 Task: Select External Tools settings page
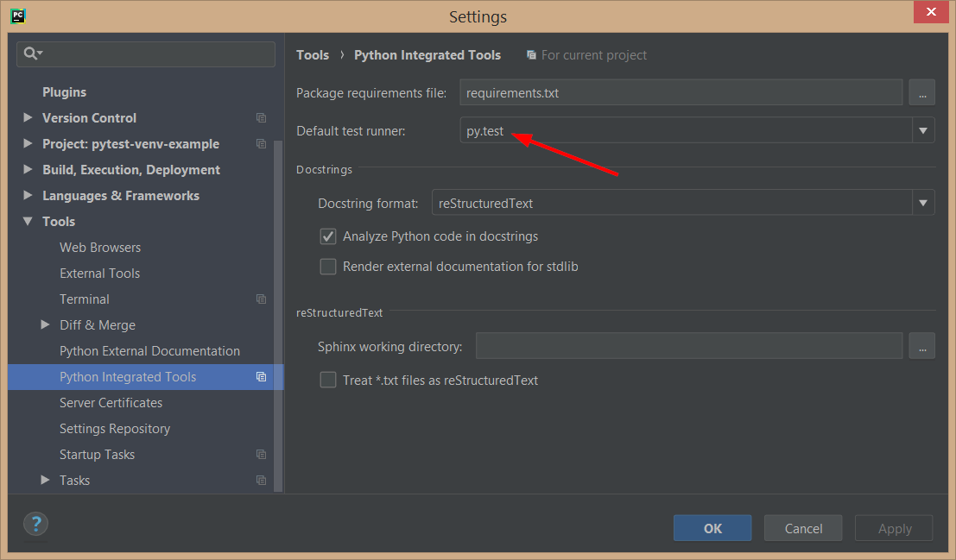pyautogui.click(x=99, y=274)
